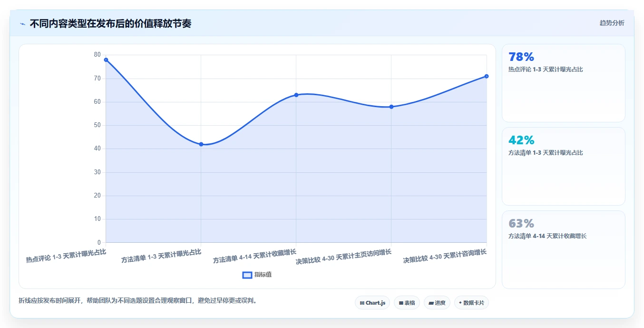The height and width of the screenshot is (328, 644).
Task: Select the 数据卡片 tag button
Action: [471, 303]
